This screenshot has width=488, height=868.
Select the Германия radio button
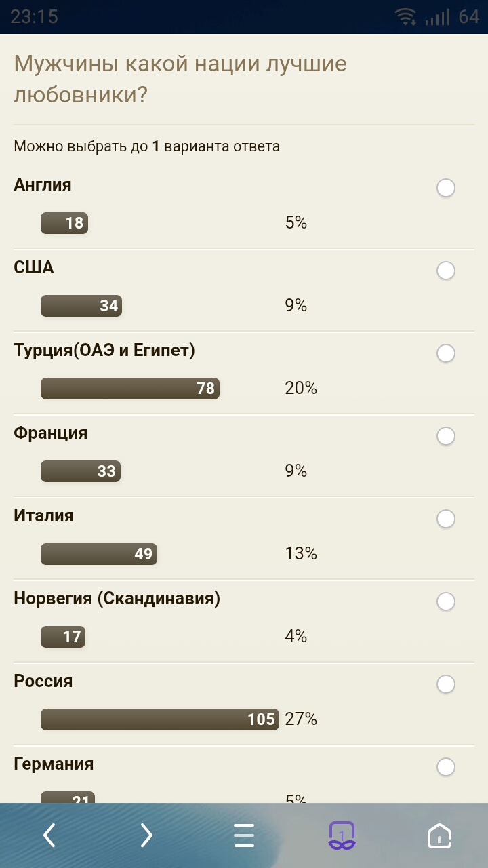pyautogui.click(x=446, y=767)
